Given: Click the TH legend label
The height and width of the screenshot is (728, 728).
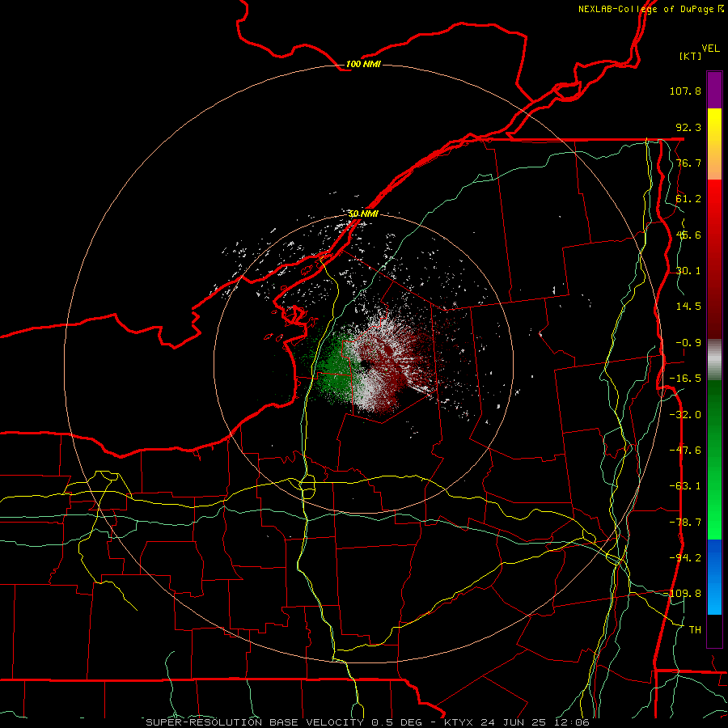Looking at the screenshot, I should (x=695, y=630).
